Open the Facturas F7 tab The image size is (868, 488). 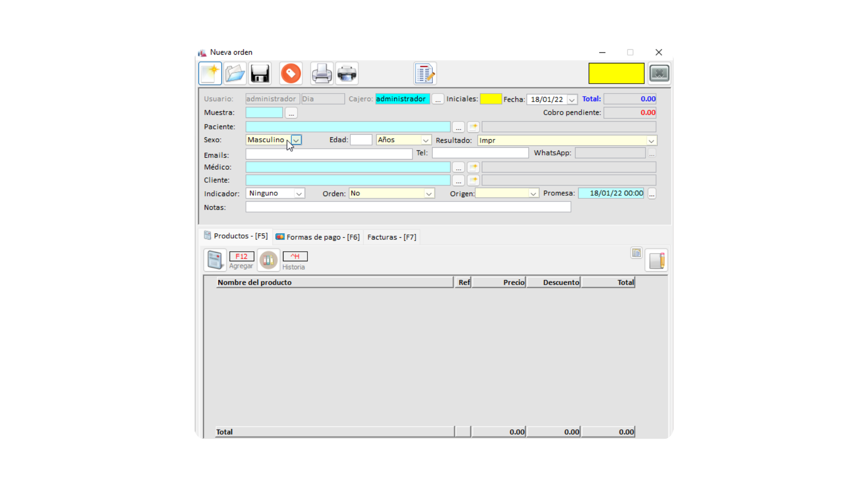point(392,237)
